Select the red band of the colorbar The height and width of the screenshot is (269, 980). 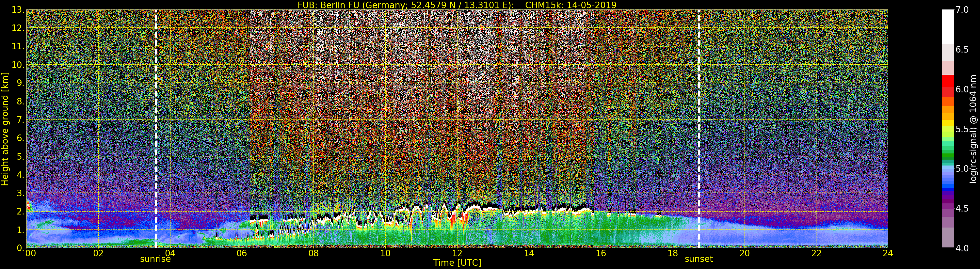point(947,86)
